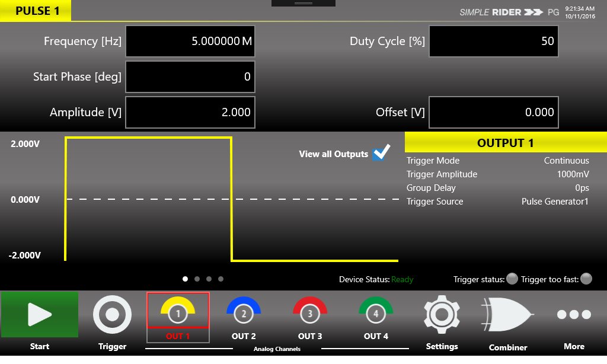The height and width of the screenshot is (364, 607).
Task: Jump to the fourth page dot
Action: [221, 279]
